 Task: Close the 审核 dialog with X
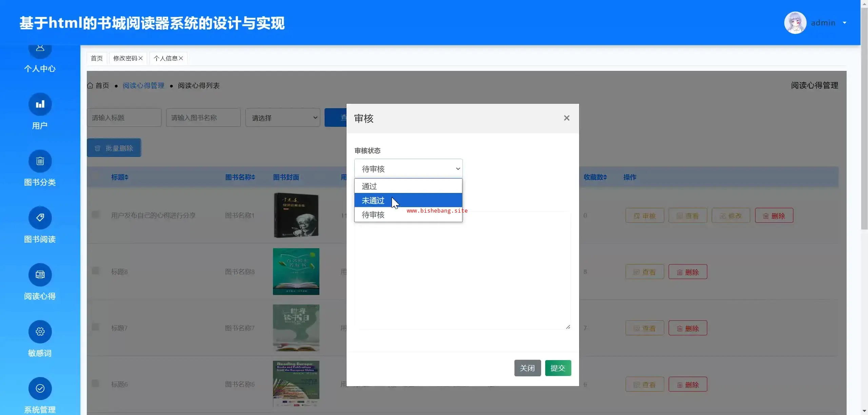pyautogui.click(x=567, y=118)
